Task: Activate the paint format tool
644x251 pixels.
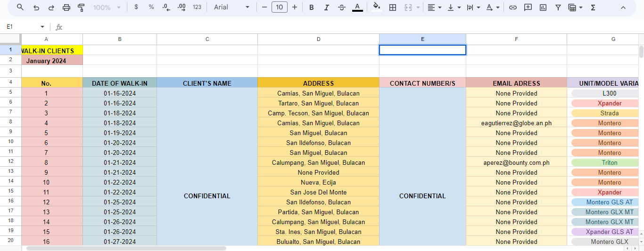Action: coord(81,8)
